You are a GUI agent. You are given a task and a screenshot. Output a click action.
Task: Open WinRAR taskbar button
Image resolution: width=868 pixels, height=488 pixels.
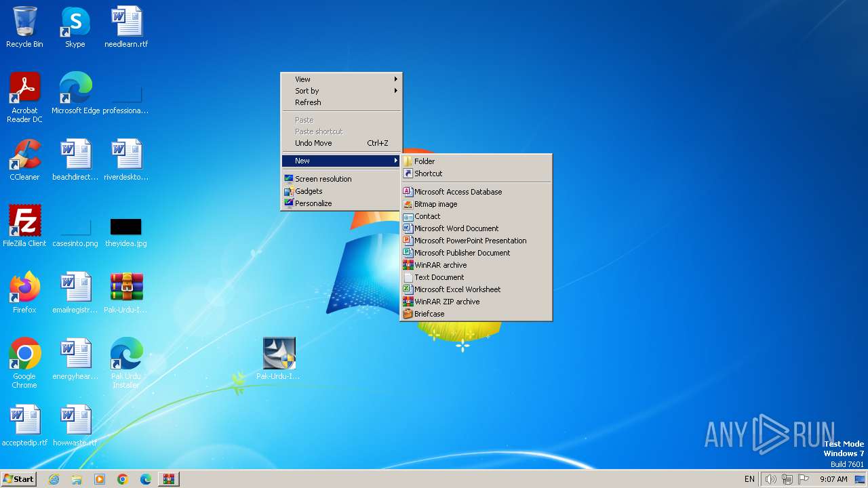tap(168, 479)
